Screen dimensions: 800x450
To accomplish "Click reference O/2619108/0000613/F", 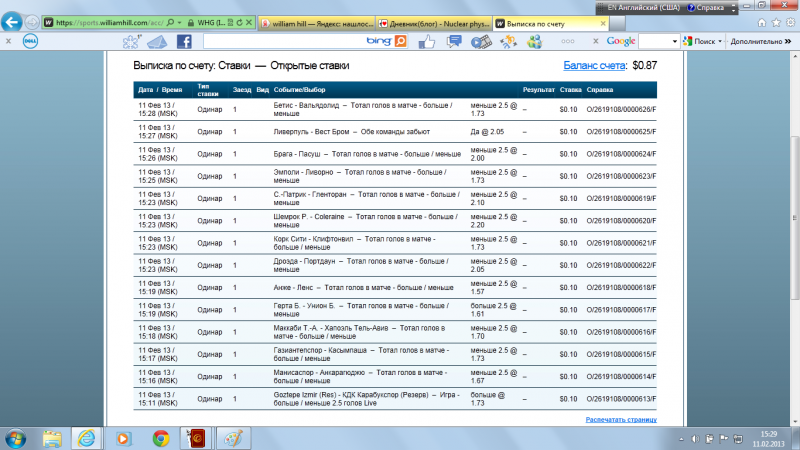I will 621,399.
